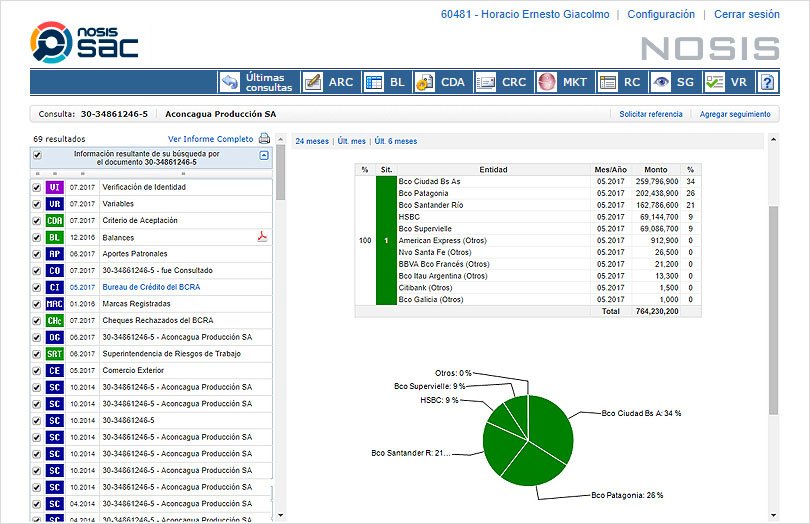Uncheck Criterio de Aceptación checkbox
This screenshot has width=810, height=524.
point(37,221)
